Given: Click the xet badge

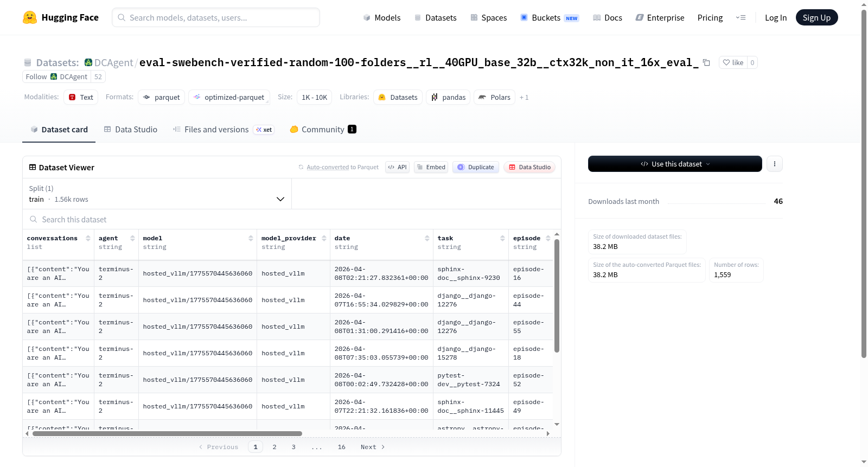Looking at the screenshot, I should tap(264, 130).
